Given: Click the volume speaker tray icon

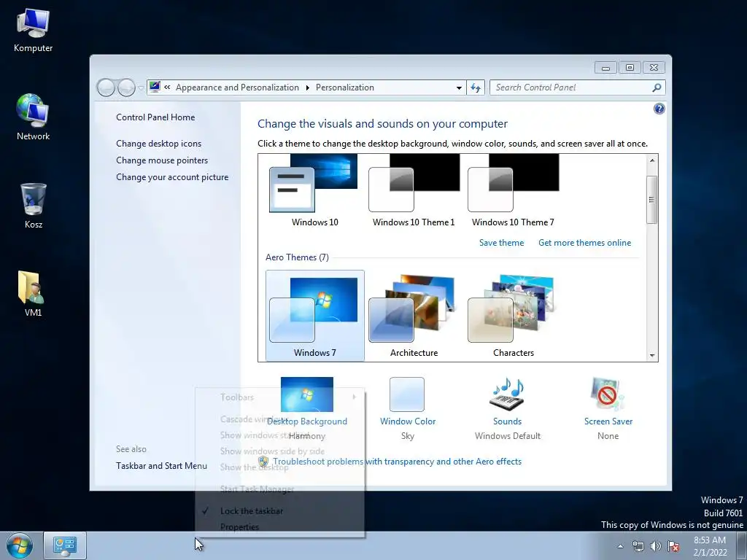Looking at the screenshot, I should [656, 546].
